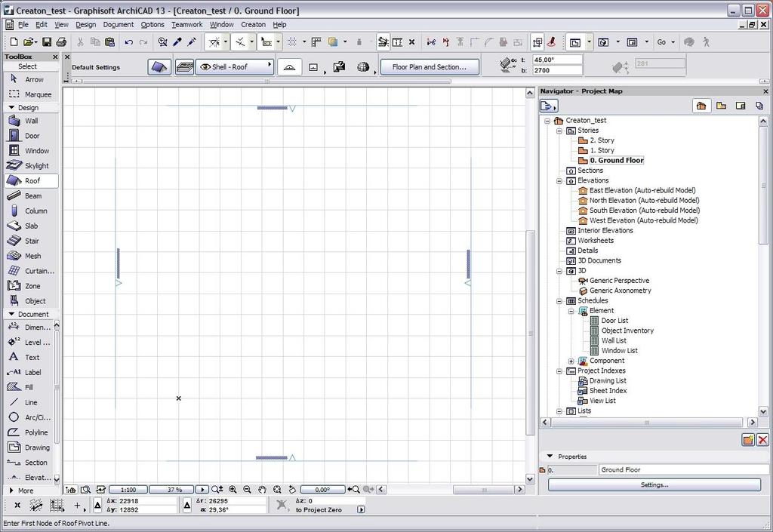Click the Print icon in toolbar
This screenshot has width=773, height=532.
61,42
